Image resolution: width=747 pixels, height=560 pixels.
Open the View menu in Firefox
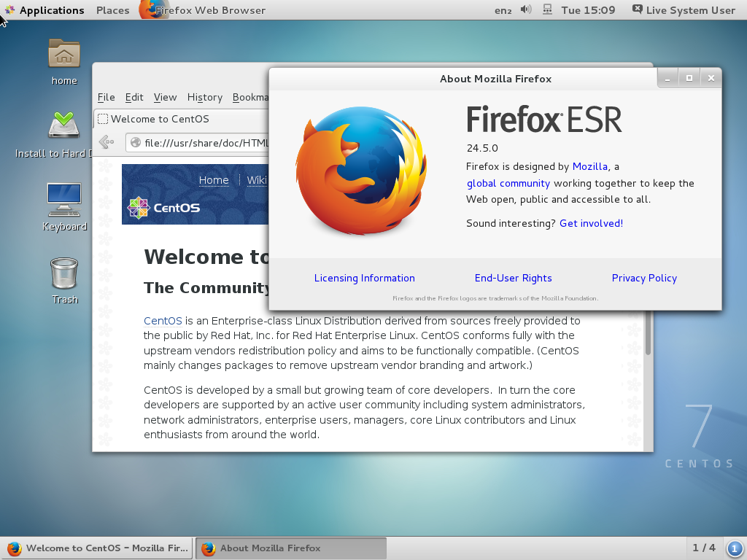[x=165, y=97]
